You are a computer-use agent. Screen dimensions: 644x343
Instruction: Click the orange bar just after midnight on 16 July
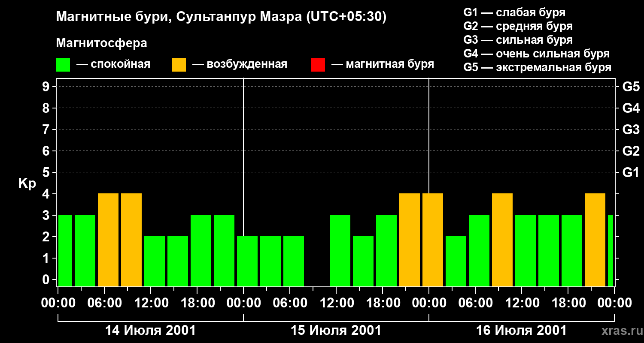pyautogui.click(x=433, y=240)
